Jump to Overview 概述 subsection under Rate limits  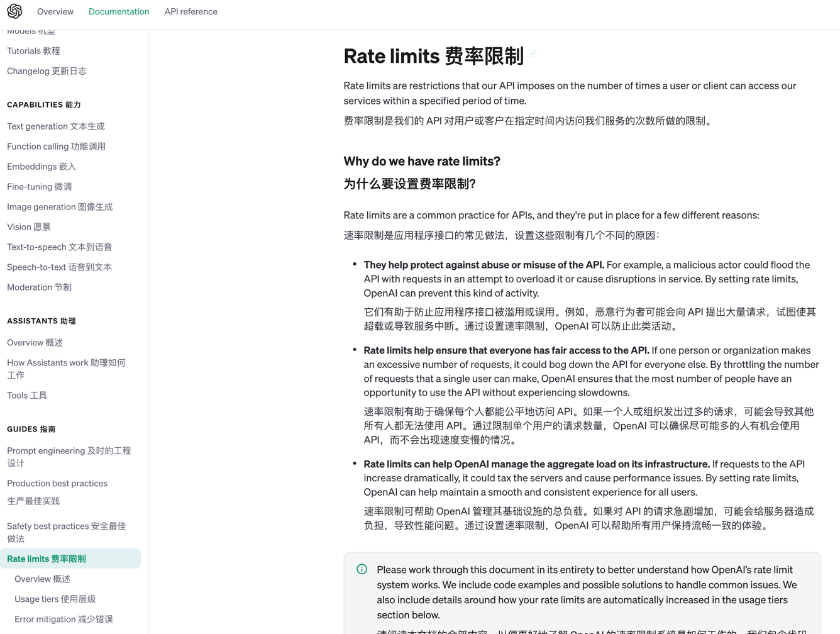pos(42,579)
